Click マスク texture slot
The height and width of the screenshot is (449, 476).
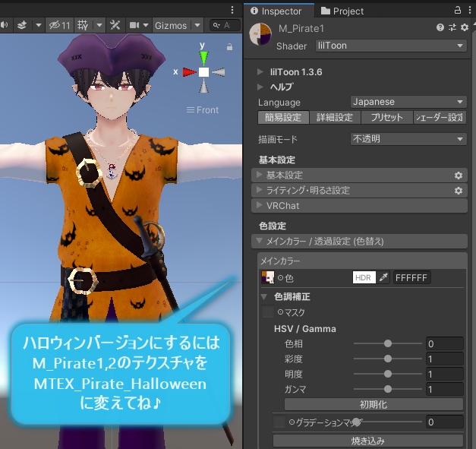click(x=267, y=312)
